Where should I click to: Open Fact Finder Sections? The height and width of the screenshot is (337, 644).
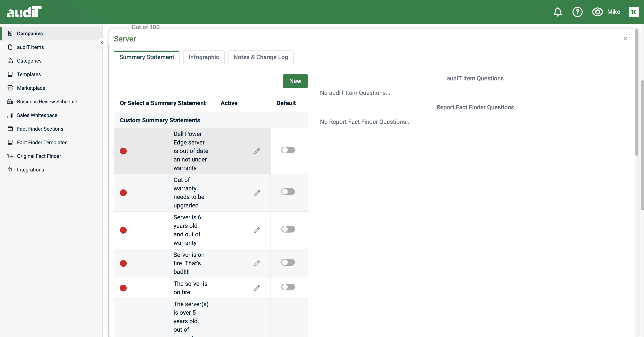[x=51, y=129]
